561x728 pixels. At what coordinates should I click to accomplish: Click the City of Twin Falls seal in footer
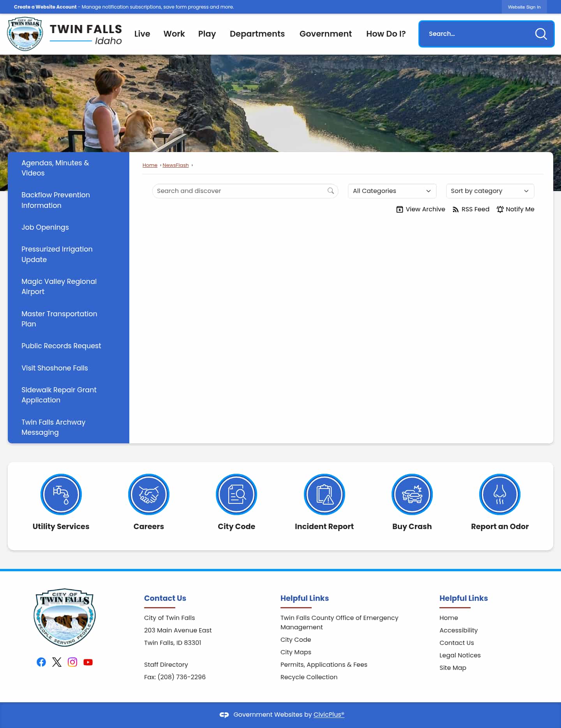tap(65, 617)
